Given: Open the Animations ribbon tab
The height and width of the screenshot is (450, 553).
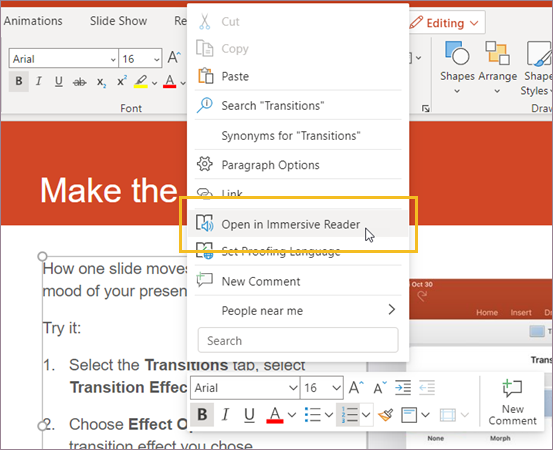Looking at the screenshot, I should click(x=33, y=21).
